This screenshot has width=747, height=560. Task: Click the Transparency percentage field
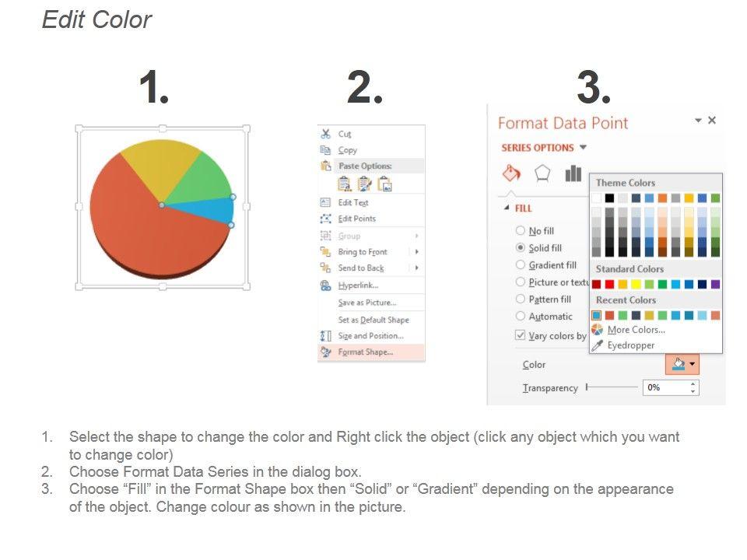[x=665, y=387]
